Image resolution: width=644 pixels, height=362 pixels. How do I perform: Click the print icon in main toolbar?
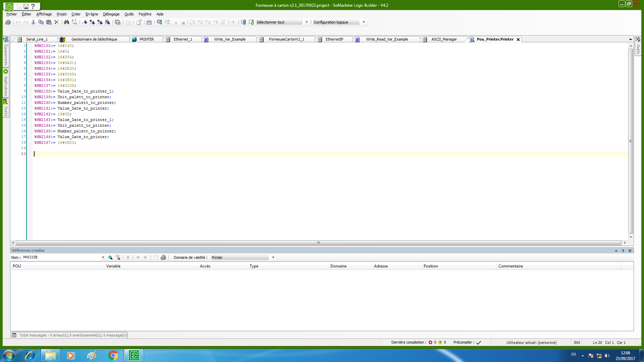8,22
